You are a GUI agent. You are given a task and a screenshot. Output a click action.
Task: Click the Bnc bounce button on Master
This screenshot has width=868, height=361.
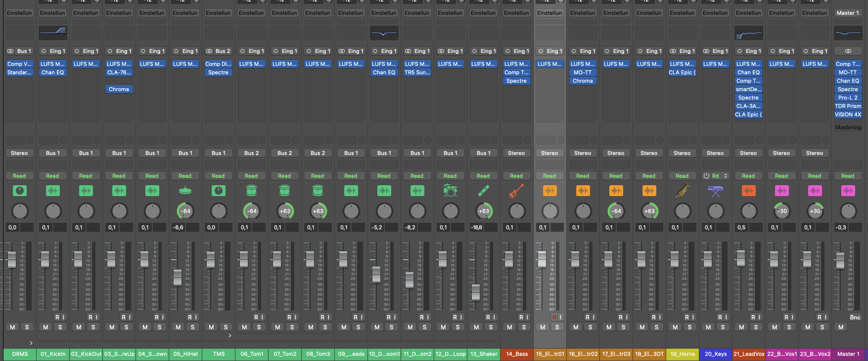(855, 317)
